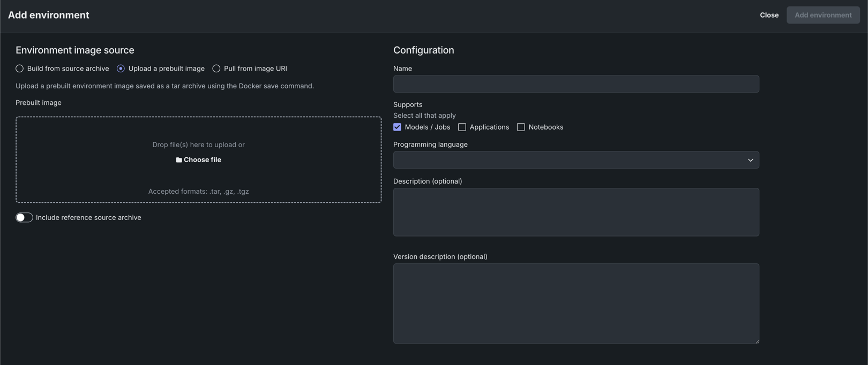Open the Programming language dropdown

(575, 160)
